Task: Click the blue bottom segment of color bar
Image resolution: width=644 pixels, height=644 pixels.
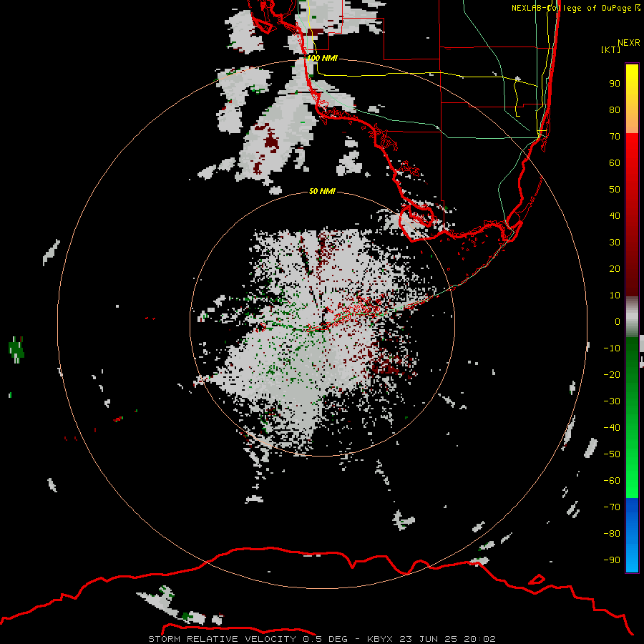Action: (632, 535)
